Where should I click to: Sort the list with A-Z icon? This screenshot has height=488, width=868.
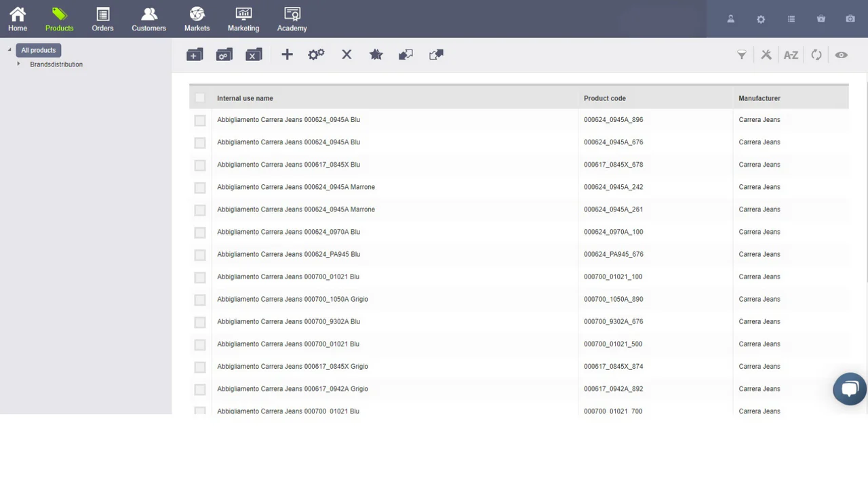point(791,55)
